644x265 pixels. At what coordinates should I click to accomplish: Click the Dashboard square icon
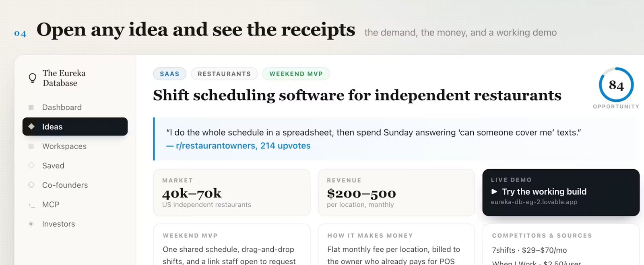(31, 107)
